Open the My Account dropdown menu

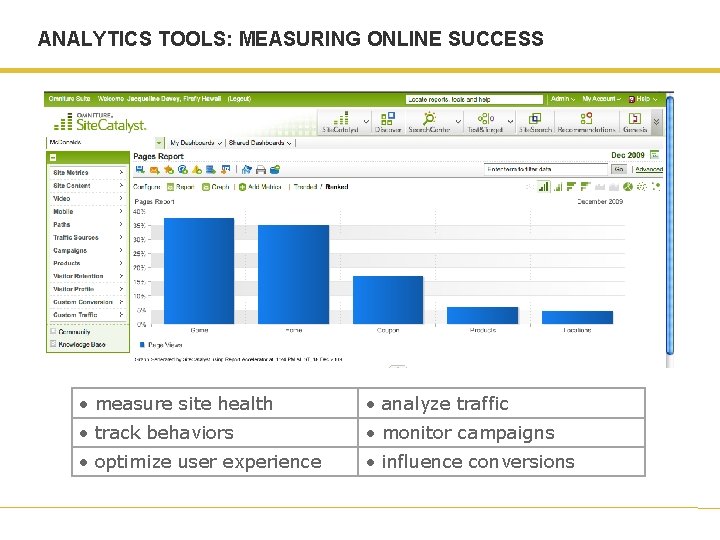tap(602, 99)
